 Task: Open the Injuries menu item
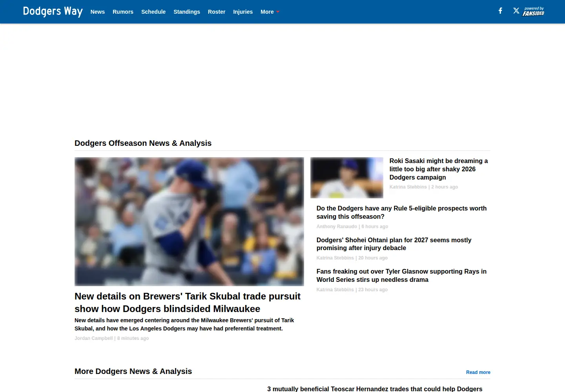[243, 12]
